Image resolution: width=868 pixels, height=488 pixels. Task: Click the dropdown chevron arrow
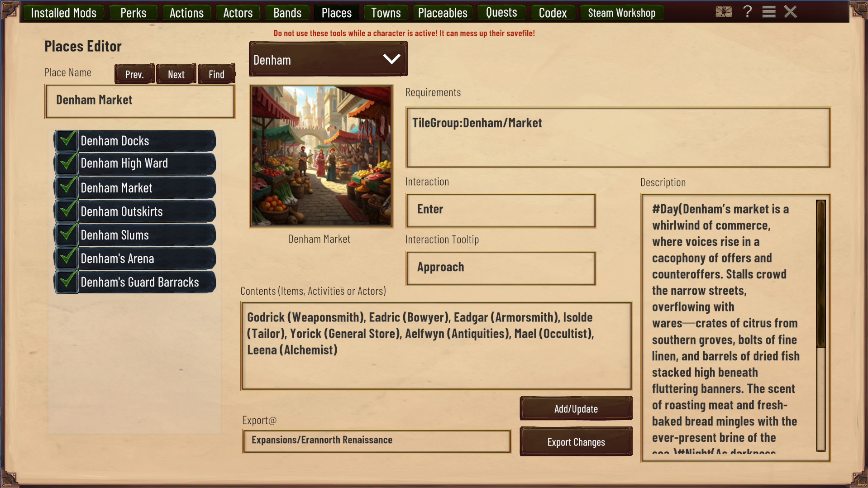[391, 59]
